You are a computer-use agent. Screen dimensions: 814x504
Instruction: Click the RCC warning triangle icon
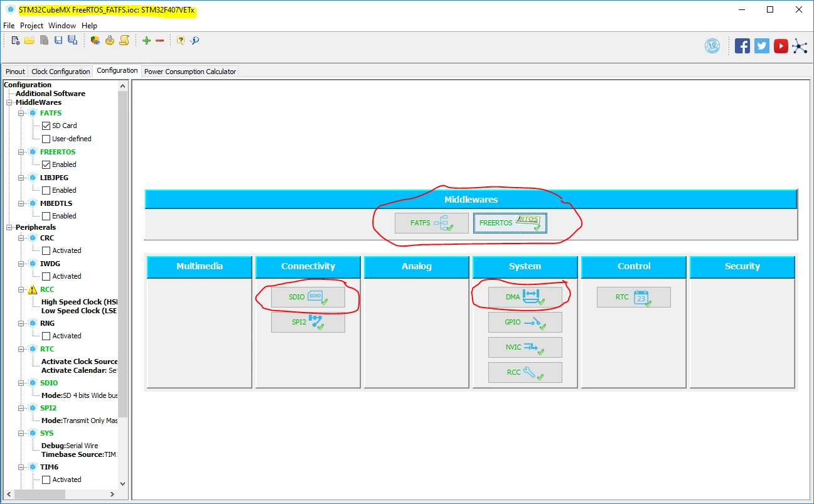(33, 289)
